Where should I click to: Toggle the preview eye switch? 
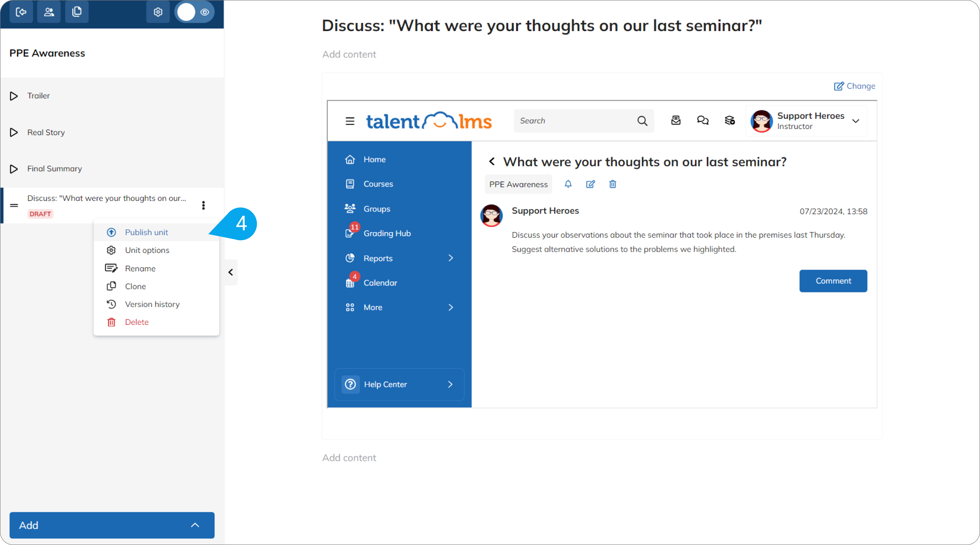coord(195,12)
